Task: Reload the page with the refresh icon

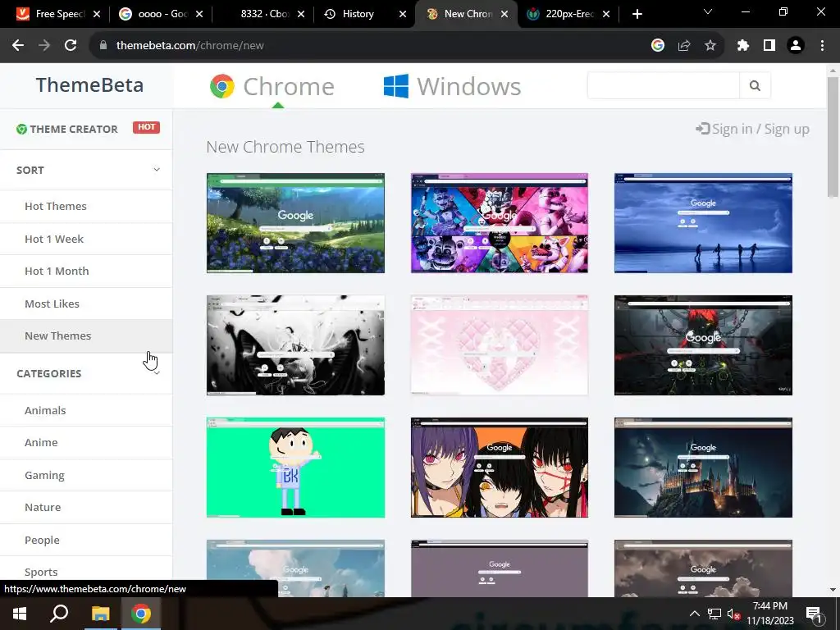Action: click(x=71, y=46)
